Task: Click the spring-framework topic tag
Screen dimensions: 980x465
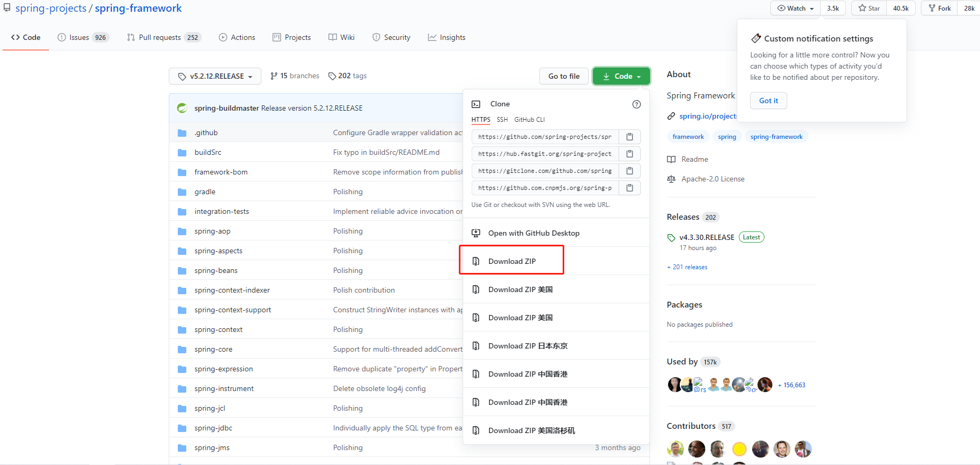Action: coord(777,137)
